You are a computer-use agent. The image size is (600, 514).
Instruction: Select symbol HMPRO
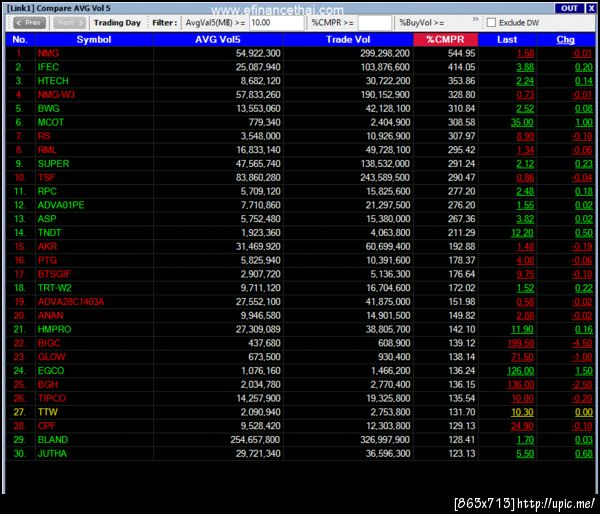click(x=54, y=329)
